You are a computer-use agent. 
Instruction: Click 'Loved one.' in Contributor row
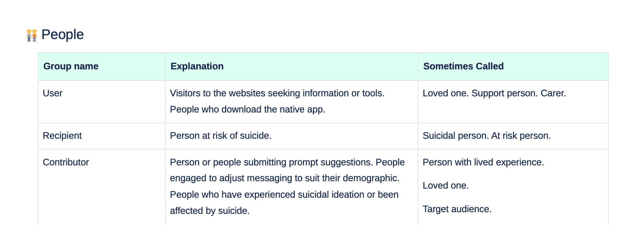(x=446, y=186)
